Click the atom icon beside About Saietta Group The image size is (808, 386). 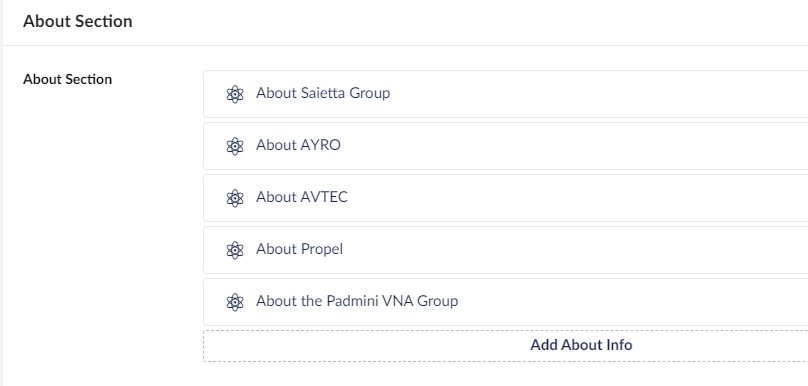coord(234,94)
